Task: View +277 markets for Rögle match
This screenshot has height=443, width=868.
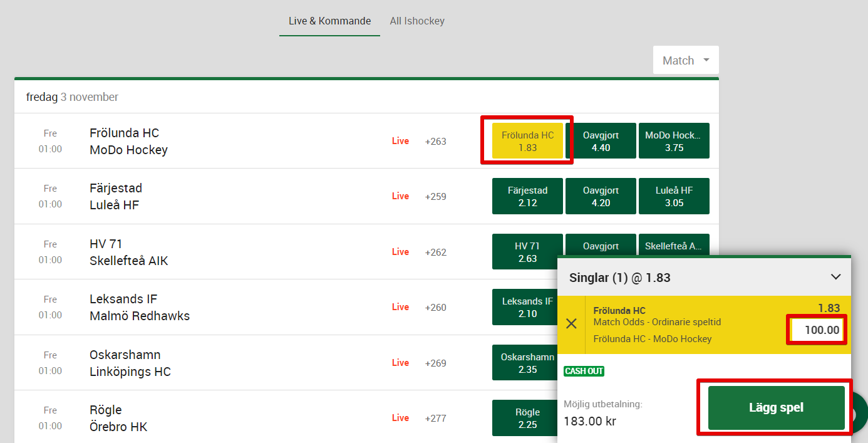Action: point(435,418)
